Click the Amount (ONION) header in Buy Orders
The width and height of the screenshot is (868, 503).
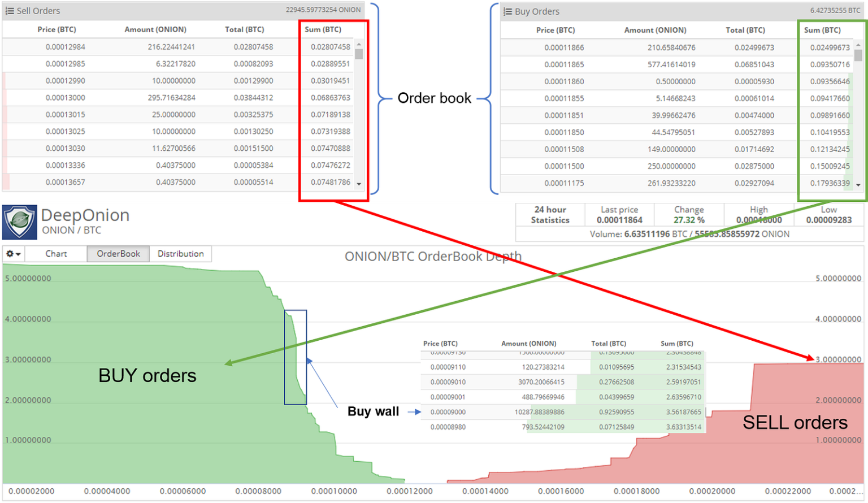pyautogui.click(x=655, y=30)
